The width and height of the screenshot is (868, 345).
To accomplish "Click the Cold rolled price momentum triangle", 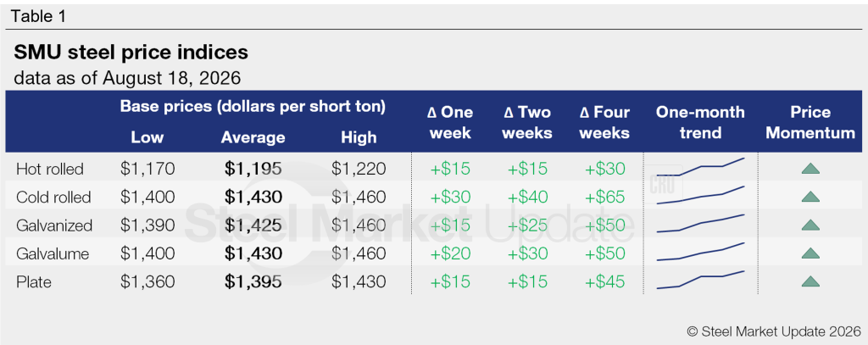I will click(810, 197).
